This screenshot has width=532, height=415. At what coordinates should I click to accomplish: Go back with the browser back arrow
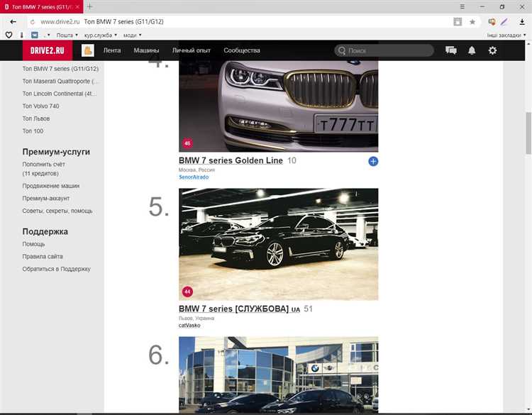pyautogui.click(x=13, y=22)
